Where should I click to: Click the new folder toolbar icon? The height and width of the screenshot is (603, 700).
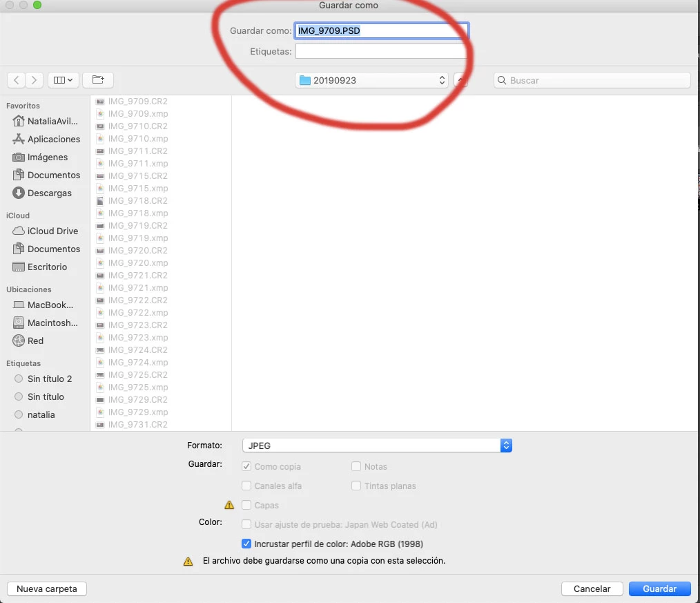[98, 80]
